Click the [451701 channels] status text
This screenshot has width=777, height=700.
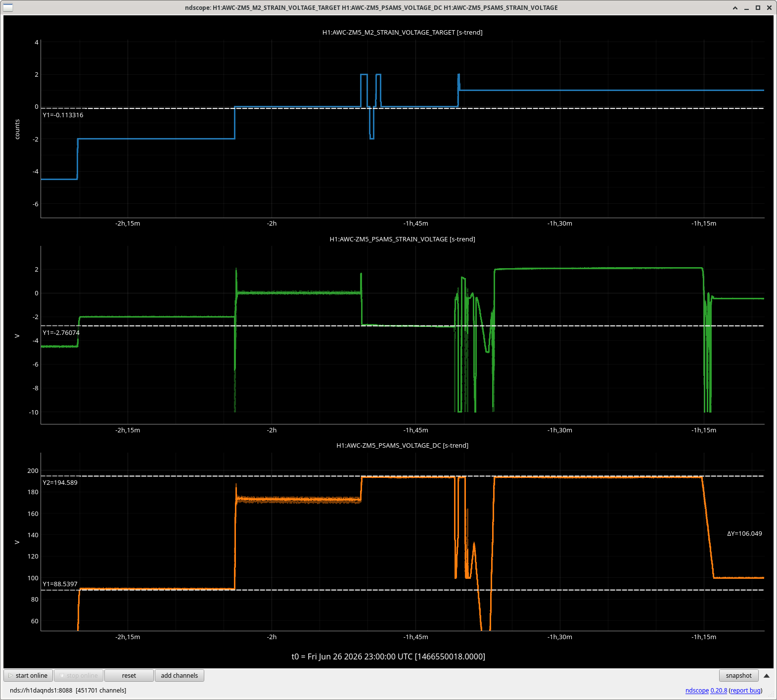coord(101,690)
